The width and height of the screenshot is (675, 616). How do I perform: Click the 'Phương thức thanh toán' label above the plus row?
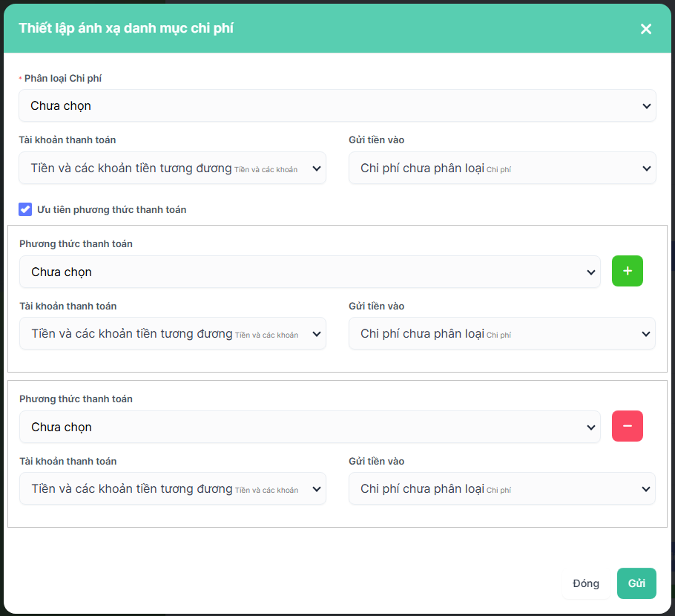click(76, 244)
